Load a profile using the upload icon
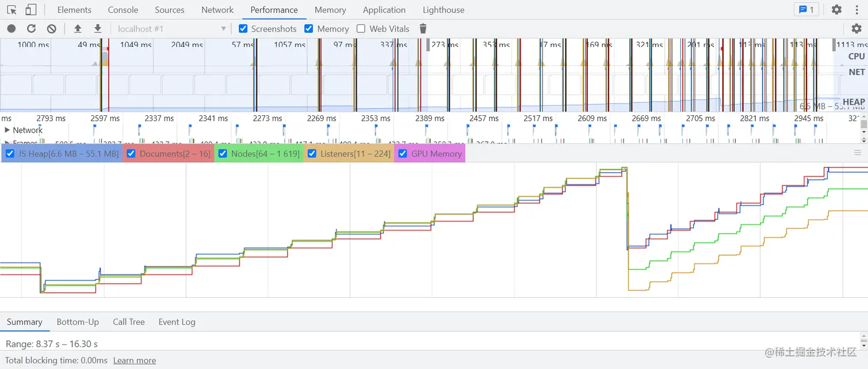 click(78, 29)
